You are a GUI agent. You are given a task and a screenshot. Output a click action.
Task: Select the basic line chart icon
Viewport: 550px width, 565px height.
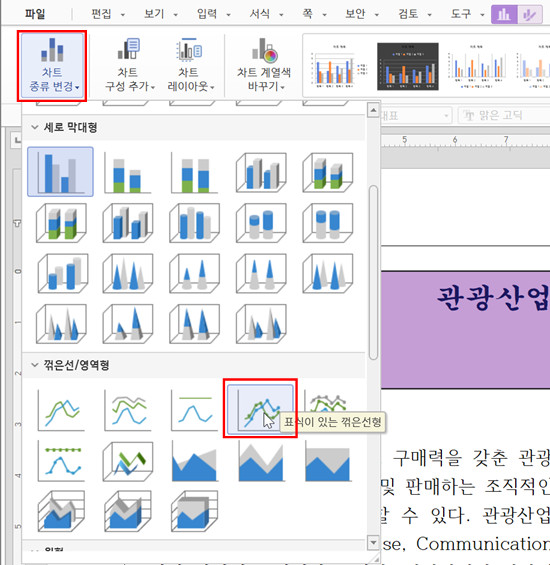pos(61,410)
